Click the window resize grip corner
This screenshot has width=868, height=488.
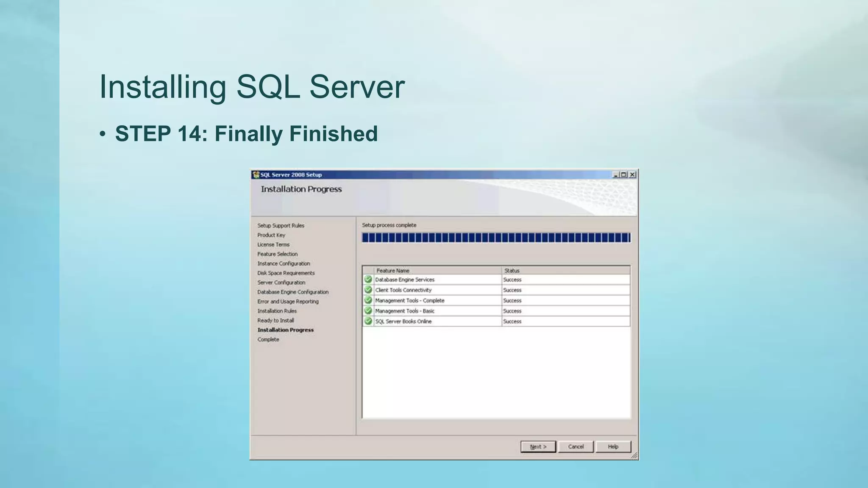pos(634,455)
